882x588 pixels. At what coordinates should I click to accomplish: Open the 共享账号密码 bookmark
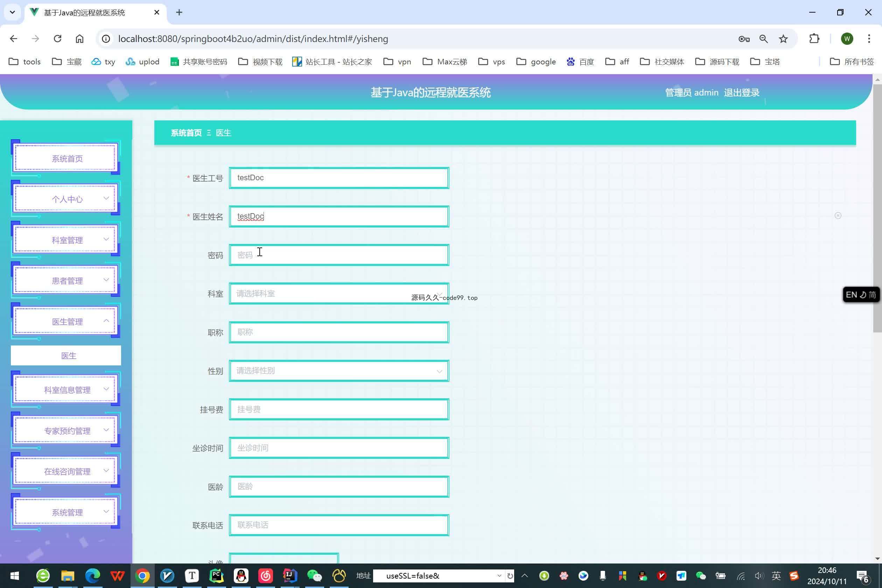click(199, 62)
